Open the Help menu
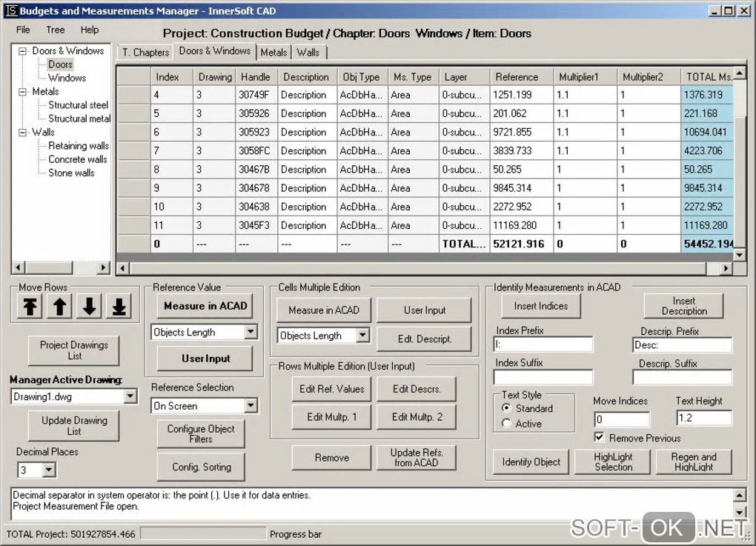The width and height of the screenshot is (756, 546). [x=90, y=30]
